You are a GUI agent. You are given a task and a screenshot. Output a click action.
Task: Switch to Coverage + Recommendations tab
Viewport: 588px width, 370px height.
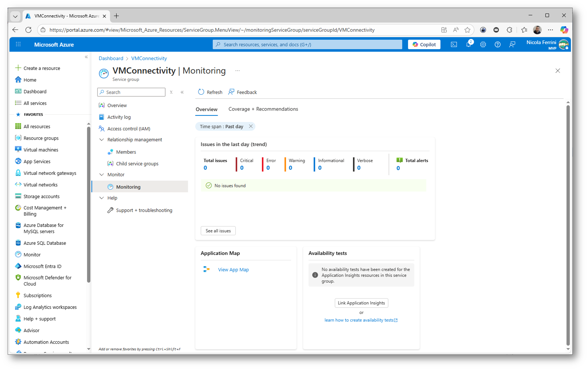[263, 109]
